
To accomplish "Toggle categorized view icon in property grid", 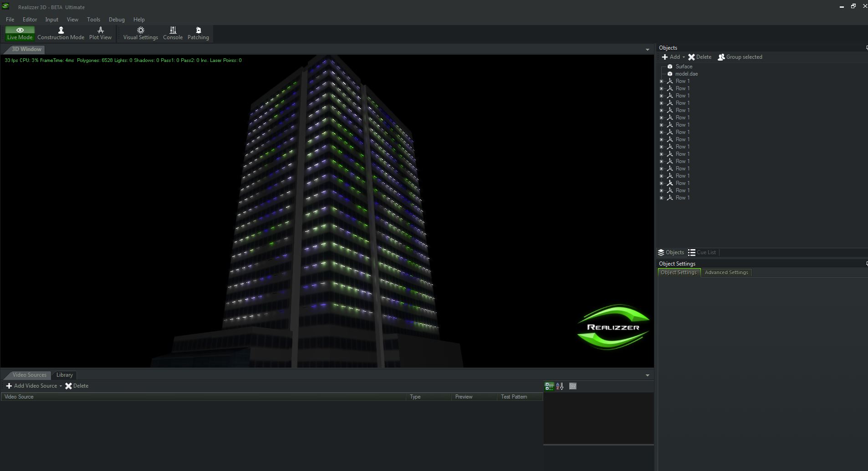I will pyautogui.click(x=549, y=386).
